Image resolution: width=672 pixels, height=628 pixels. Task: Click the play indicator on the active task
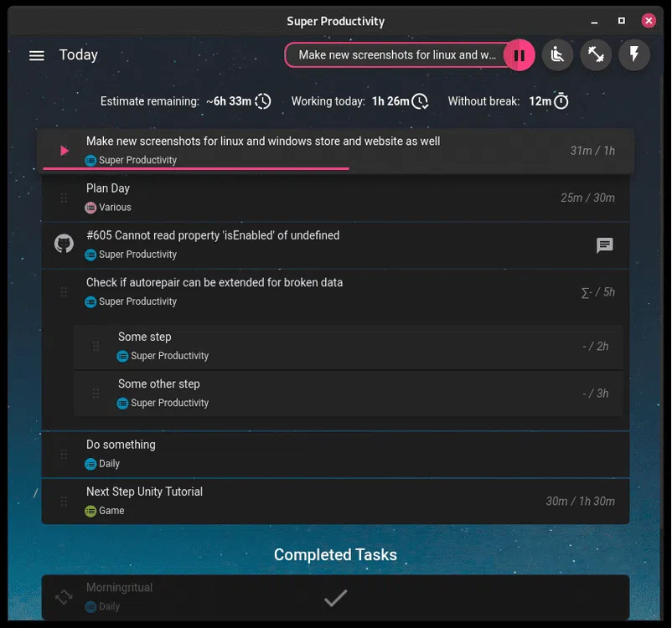(65, 151)
